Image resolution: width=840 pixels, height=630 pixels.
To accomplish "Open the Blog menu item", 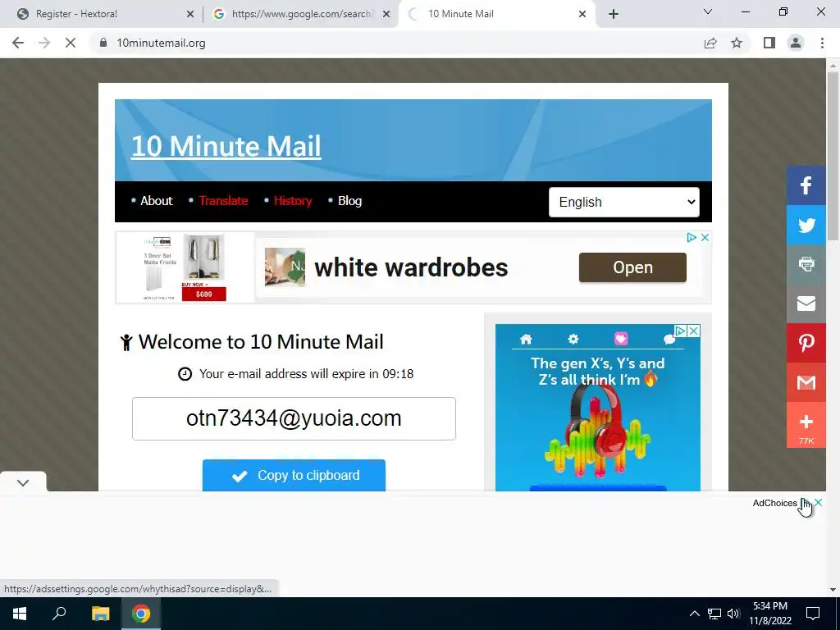I will coord(349,201).
